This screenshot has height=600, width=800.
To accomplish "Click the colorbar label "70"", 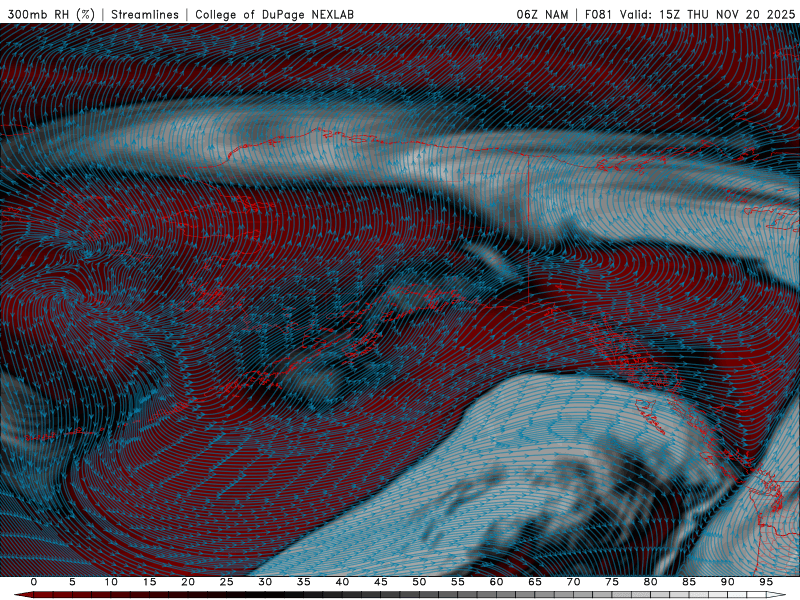I will (x=573, y=582).
